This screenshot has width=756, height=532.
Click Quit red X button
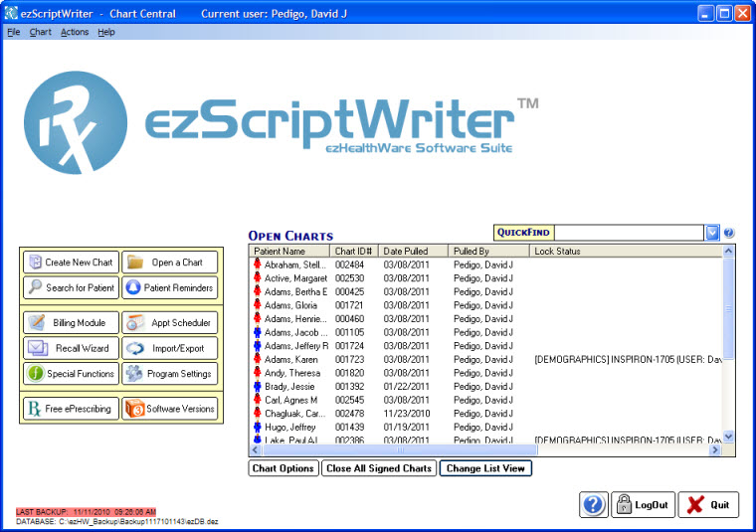708,504
